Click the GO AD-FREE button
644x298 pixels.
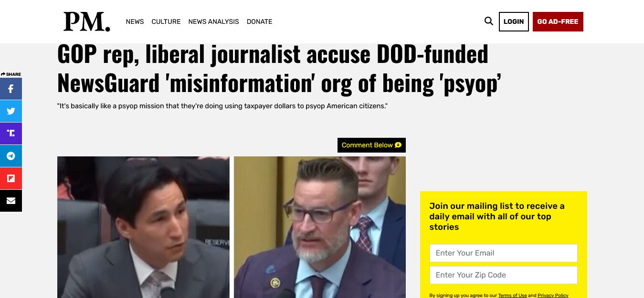558,21
